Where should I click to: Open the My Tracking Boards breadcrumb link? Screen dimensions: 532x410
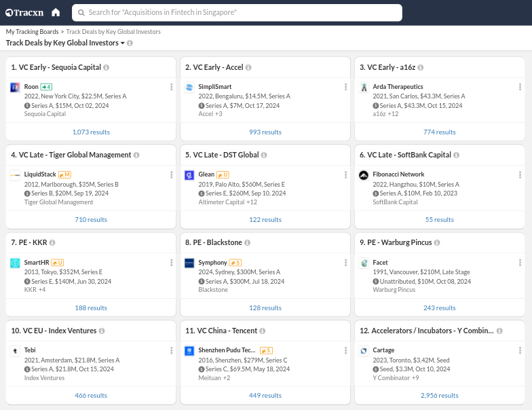32,32
